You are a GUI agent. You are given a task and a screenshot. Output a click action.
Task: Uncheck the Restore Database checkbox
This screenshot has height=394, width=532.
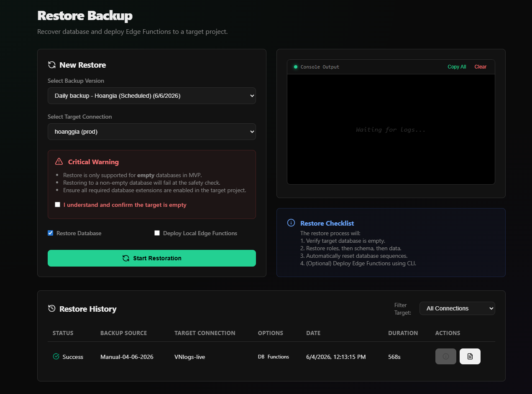coord(51,233)
